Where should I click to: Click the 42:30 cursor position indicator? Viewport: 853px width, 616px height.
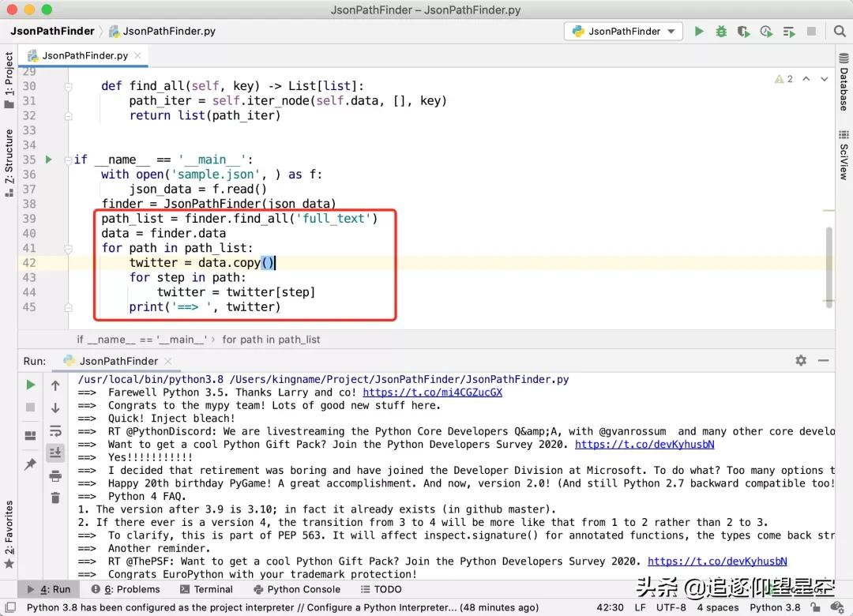point(610,607)
